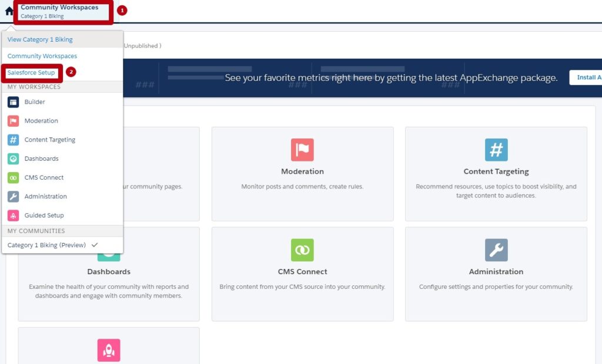Select the CMS Connect icon in the dropdown menu
This screenshot has height=364, width=602.
(x=13, y=177)
